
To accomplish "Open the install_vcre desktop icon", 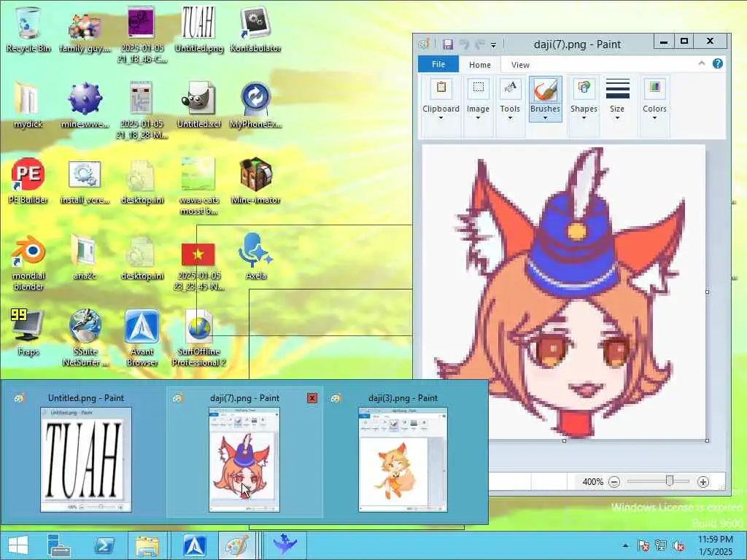I will pos(85,181).
